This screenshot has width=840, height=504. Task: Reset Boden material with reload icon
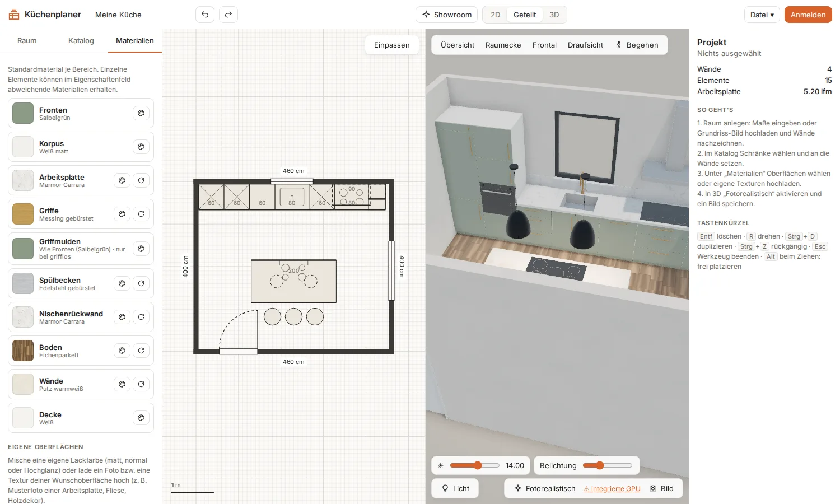coord(141,351)
